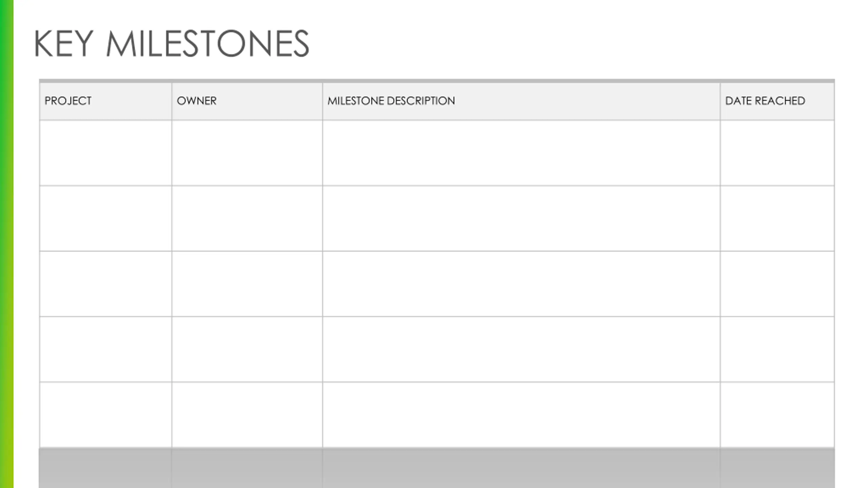The height and width of the screenshot is (488, 868).
Task: Click third row DATE REACHED cell
Action: pyautogui.click(x=777, y=284)
